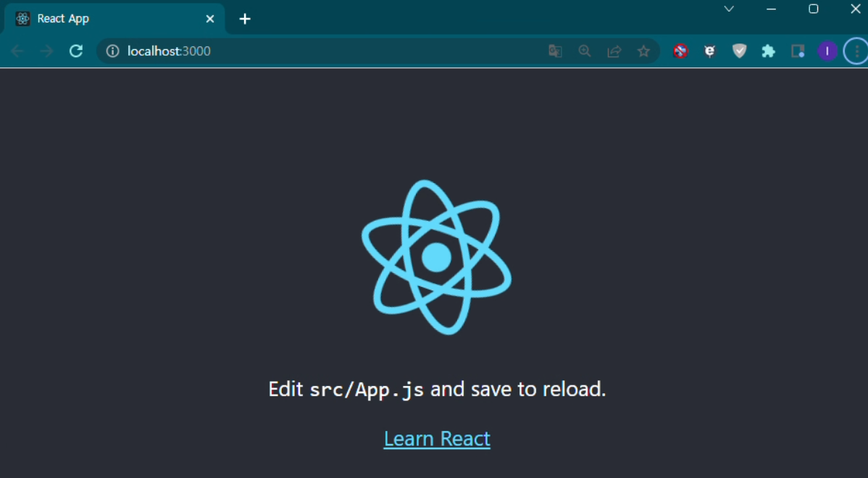This screenshot has width=868, height=478.
Task: Click the zoom magnifier in the address bar
Action: (x=585, y=51)
